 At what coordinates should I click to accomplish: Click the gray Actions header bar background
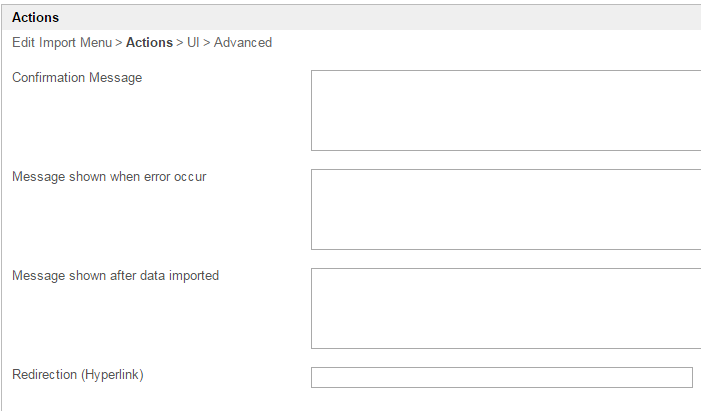400,17
